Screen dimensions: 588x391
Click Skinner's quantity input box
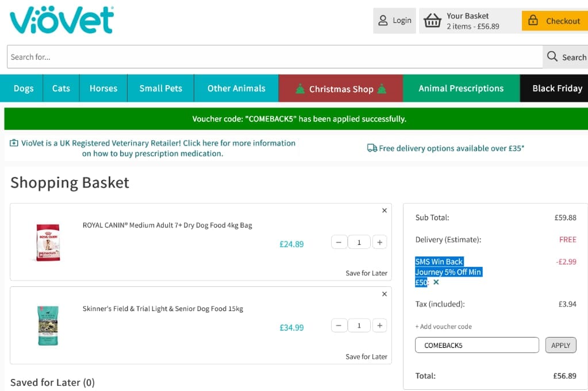[x=359, y=325]
